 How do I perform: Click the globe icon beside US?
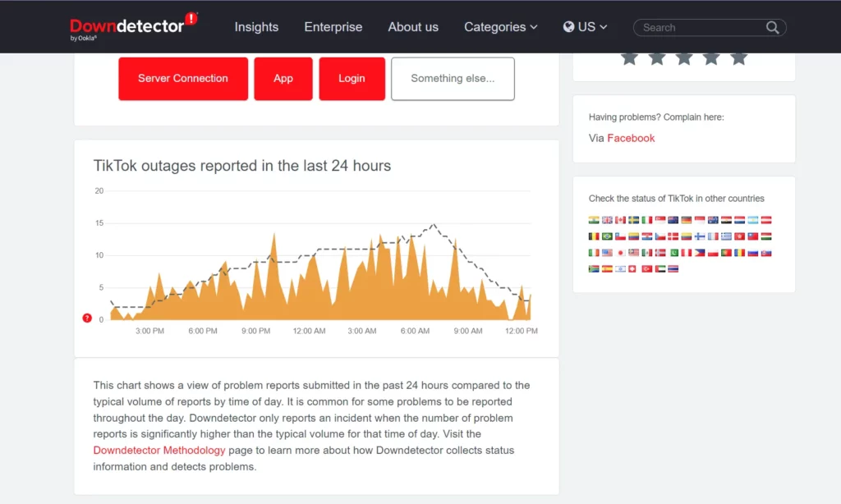(568, 27)
